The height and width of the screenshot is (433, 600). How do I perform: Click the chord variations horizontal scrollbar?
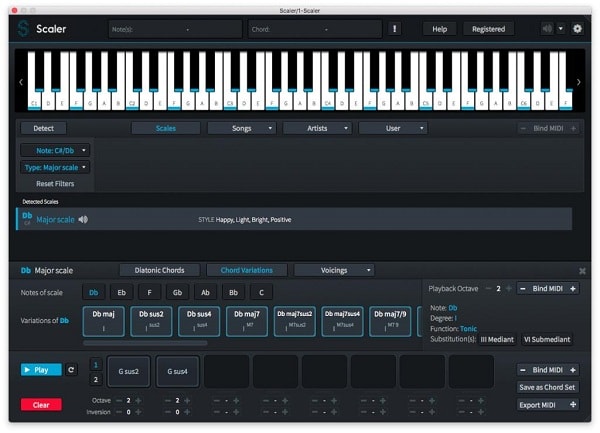coord(145,343)
